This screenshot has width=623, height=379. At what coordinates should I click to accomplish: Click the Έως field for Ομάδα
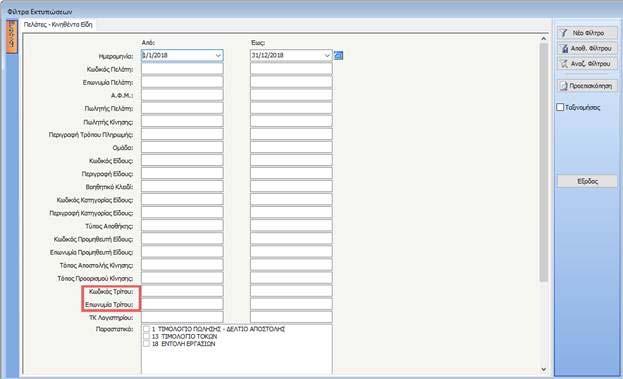(291, 147)
